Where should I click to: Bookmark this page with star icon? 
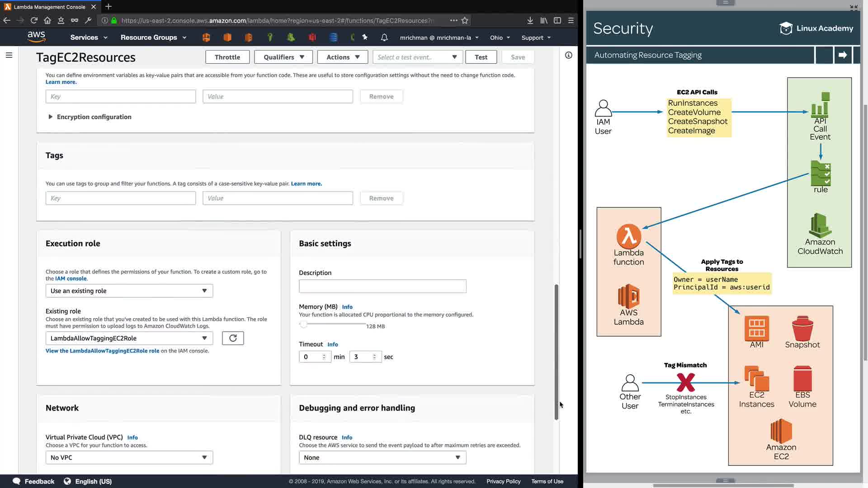click(465, 20)
